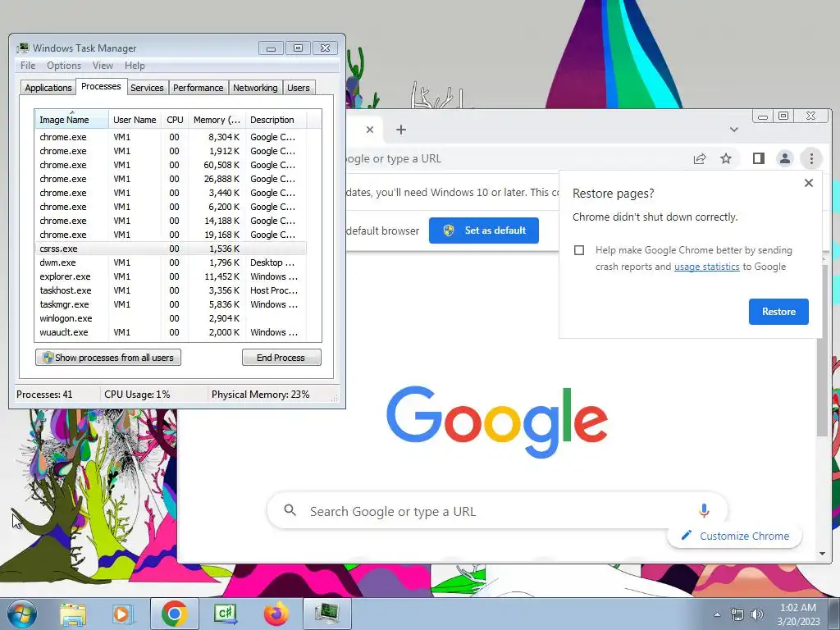Open Task Manager View menu
840x630 pixels.
point(103,66)
